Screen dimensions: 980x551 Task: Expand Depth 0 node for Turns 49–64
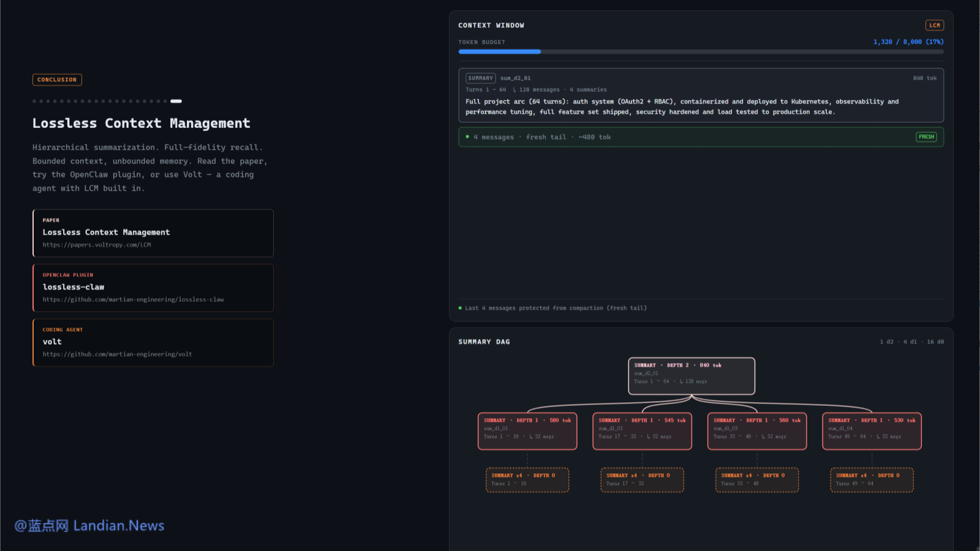coord(872,480)
